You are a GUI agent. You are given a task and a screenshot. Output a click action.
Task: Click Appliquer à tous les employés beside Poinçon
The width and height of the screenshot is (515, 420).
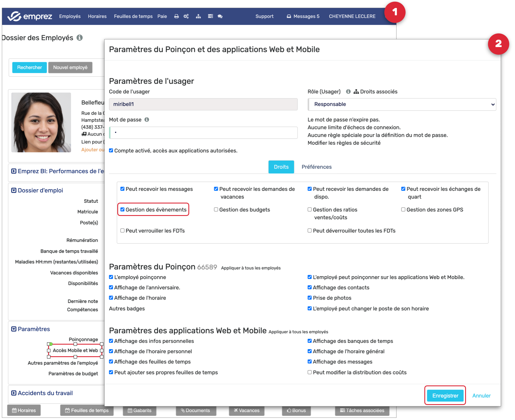(x=251, y=268)
